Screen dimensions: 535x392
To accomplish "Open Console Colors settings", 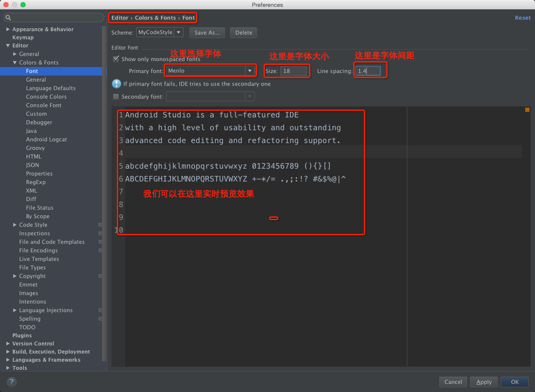I will click(46, 97).
